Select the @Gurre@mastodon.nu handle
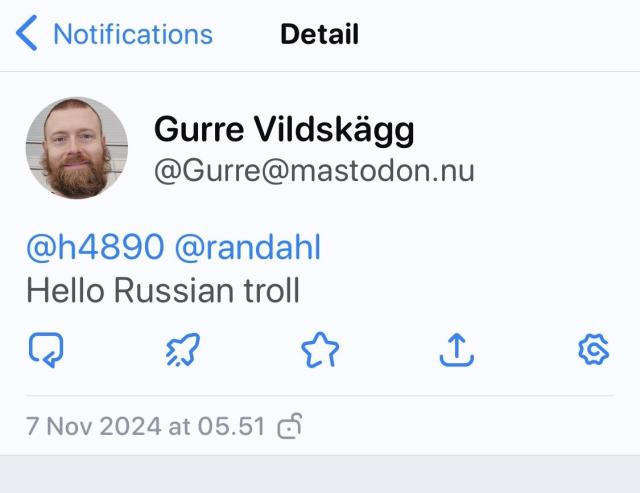The image size is (640, 493). pyautogui.click(x=314, y=171)
